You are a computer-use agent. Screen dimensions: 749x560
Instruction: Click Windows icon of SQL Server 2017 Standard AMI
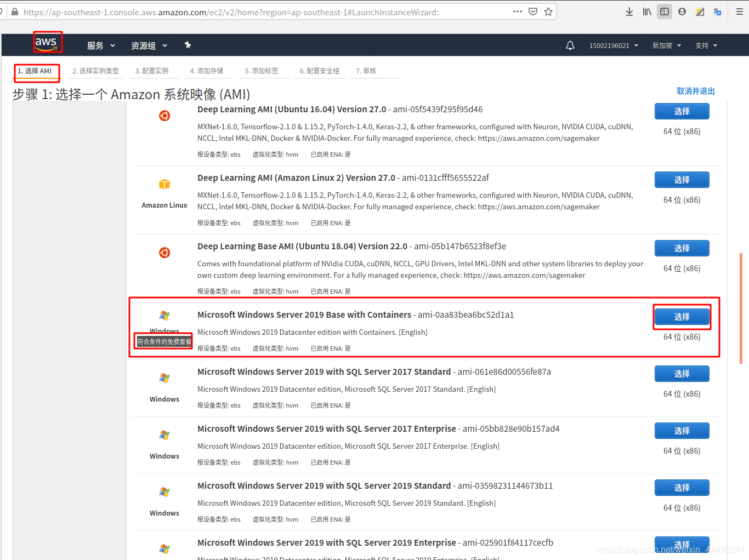point(164,378)
